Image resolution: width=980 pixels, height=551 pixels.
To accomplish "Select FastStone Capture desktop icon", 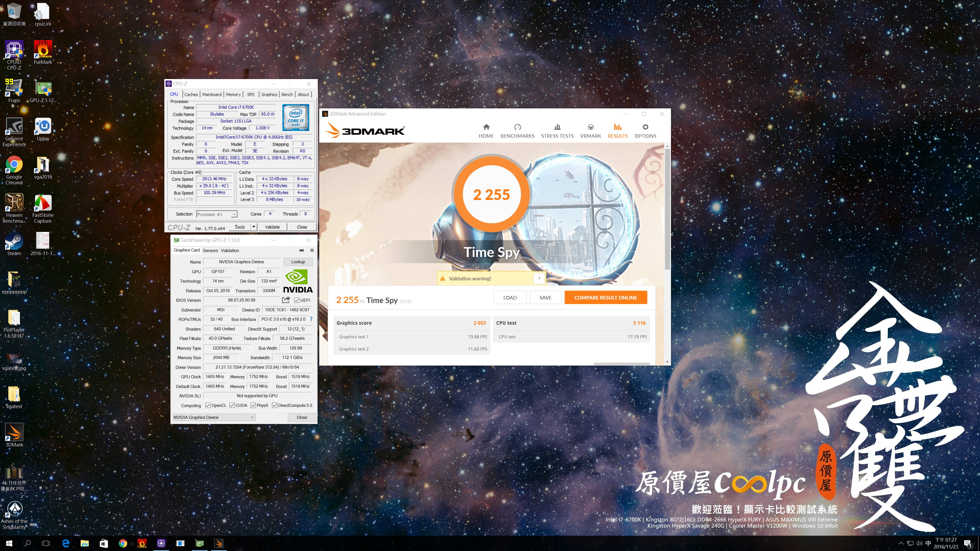I will click(x=43, y=208).
